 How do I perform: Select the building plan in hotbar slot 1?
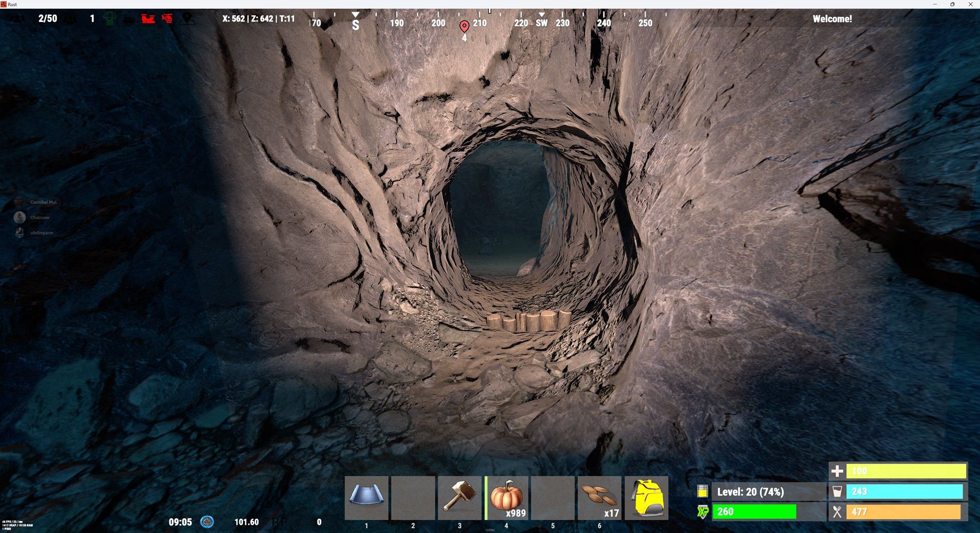[x=366, y=497]
